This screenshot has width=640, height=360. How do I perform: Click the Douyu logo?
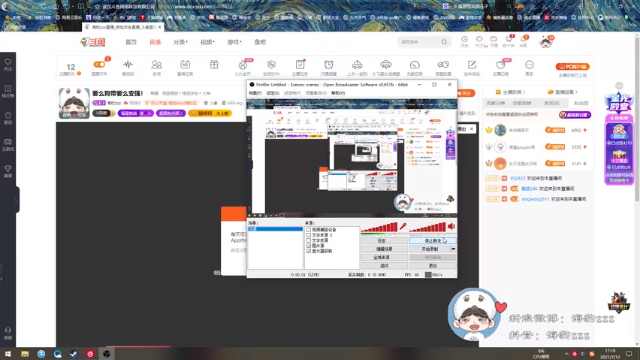[93, 42]
